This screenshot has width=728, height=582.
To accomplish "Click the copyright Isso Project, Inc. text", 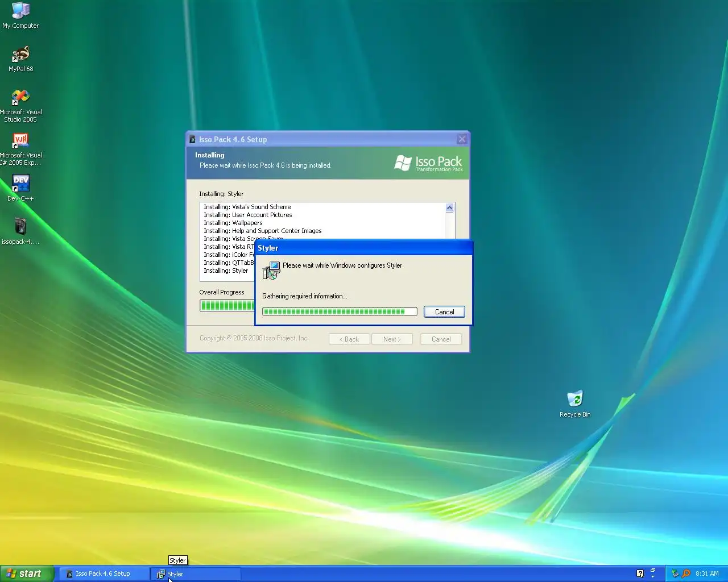I will coord(254,338).
